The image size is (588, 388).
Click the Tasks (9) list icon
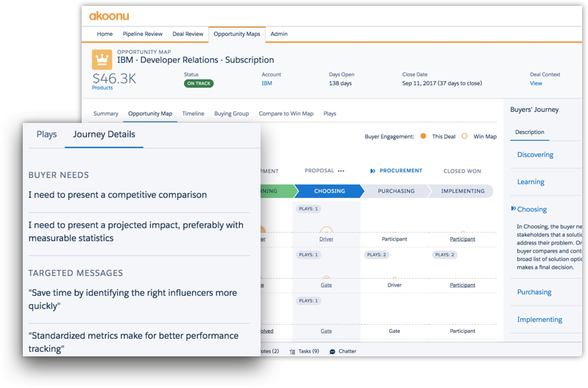pos(292,352)
